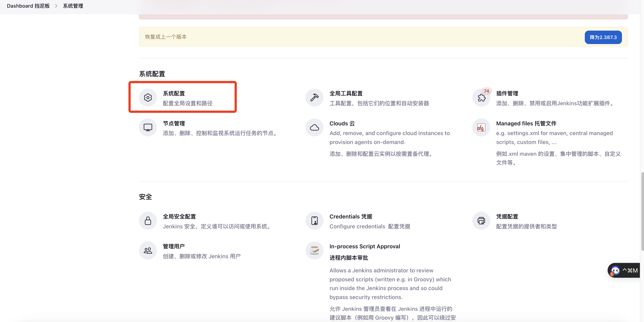Viewport: 644px width, 322px height.
Task: Click the 74 plugin updates badge
Action: (486, 91)
